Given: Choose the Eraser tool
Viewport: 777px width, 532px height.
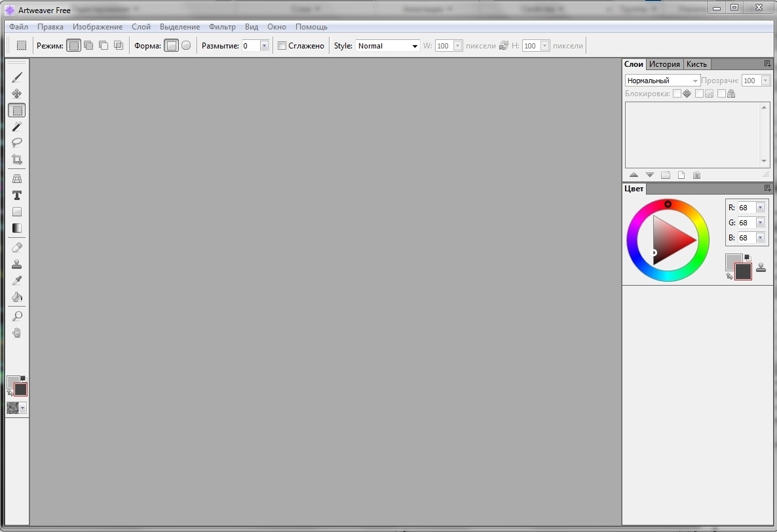Looking at the screenshot, I should (x=17, y=247).
